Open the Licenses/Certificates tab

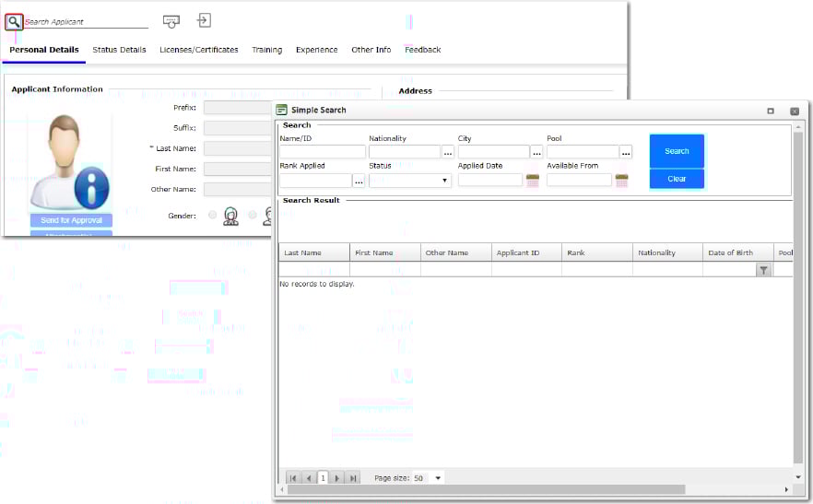198,50
